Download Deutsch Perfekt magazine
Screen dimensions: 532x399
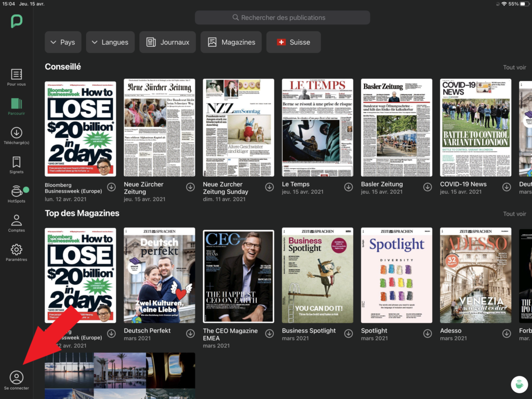point(190,334)
